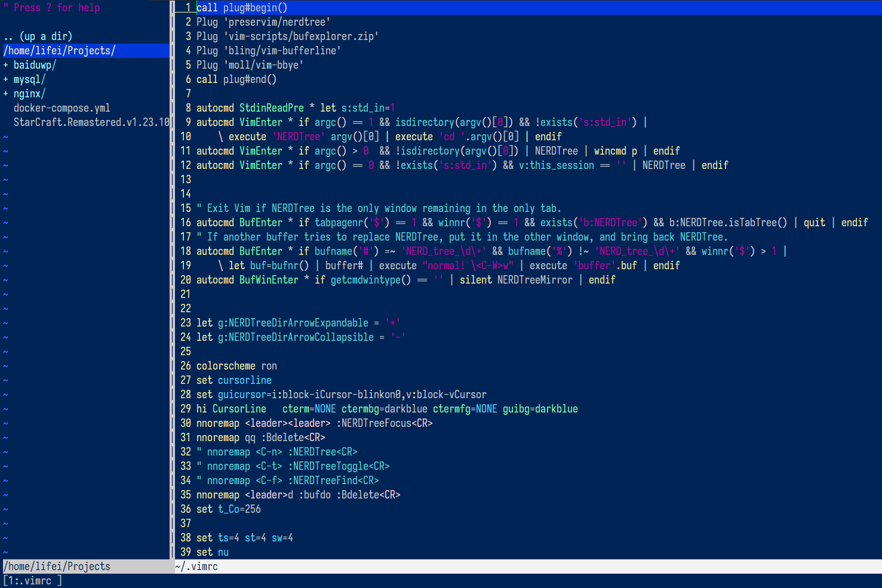Viewport: 882px width, 588px height.
Task: Click ':NERDTreeFocus<CR>' mapping on line 30
Action: pos(385,423)
